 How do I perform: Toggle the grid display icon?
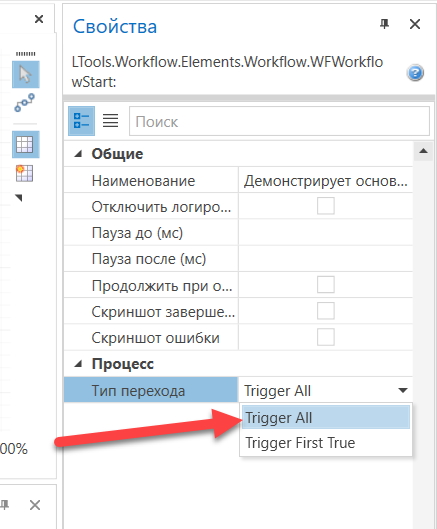pyautogui.click(x=26, y=144)
